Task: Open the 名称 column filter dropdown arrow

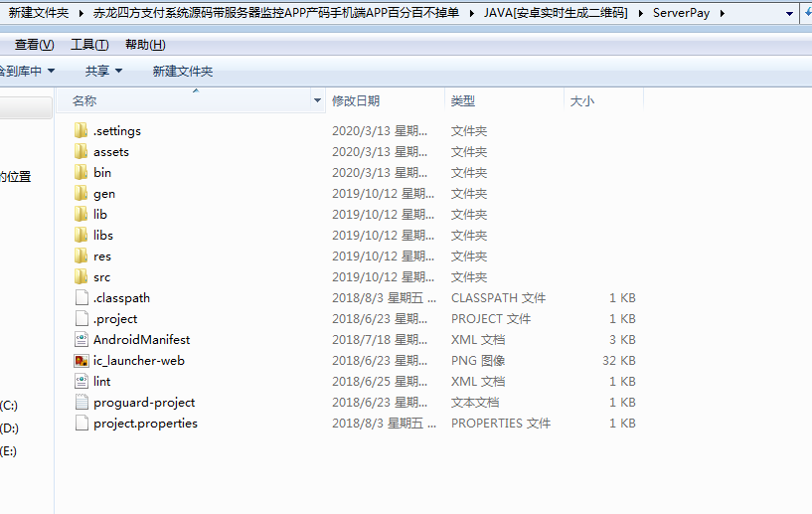Action: tap(317, 100)
